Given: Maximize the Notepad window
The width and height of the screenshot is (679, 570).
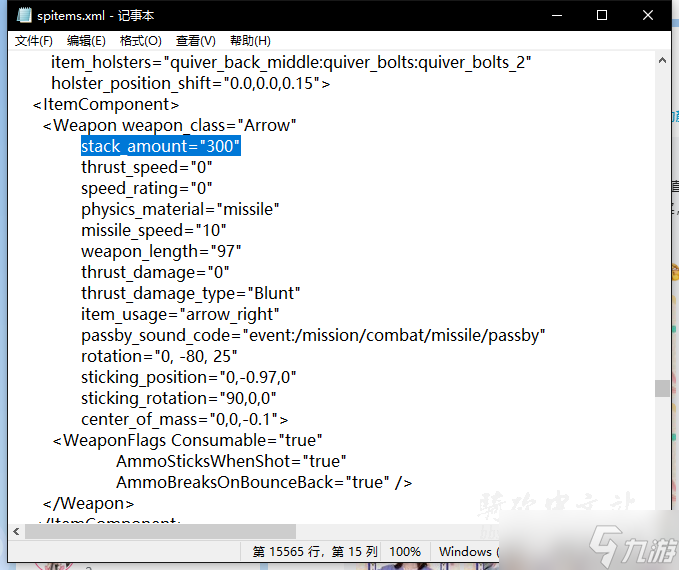Looking at the screenshot, I should pos(602,15).
